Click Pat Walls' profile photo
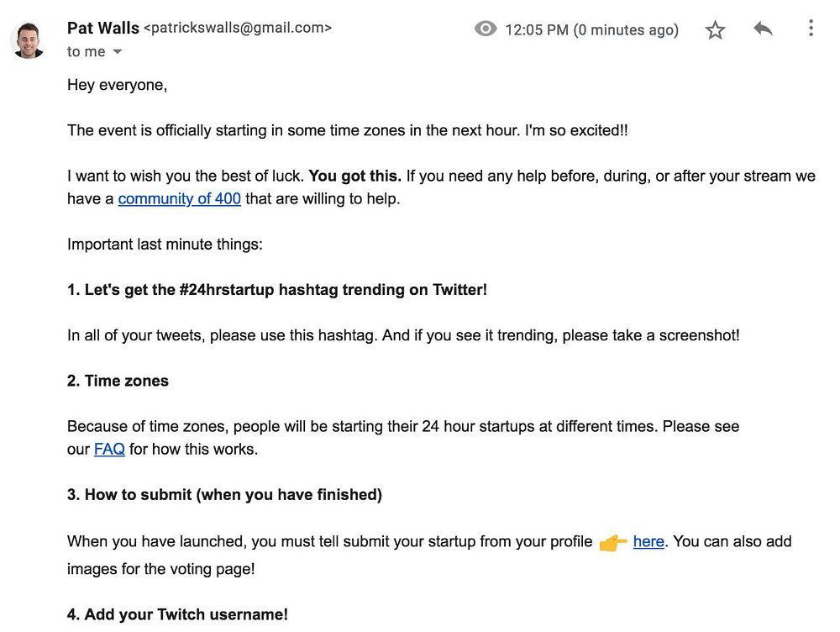Screen dimensions: 840x632 click(29, 40)
